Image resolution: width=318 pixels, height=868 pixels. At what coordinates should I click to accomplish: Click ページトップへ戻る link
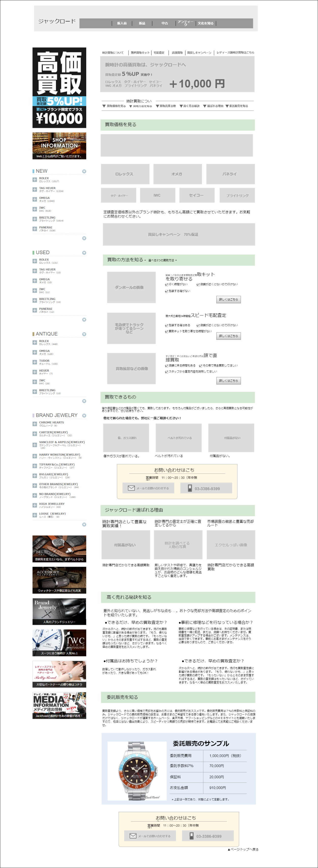tap(243, 849)
